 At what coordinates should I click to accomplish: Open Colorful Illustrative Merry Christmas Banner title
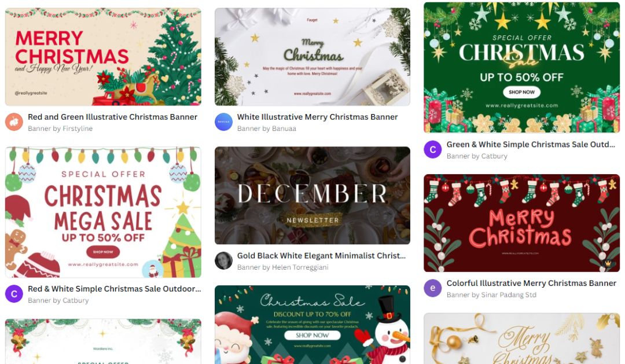(x=531, y=283)
